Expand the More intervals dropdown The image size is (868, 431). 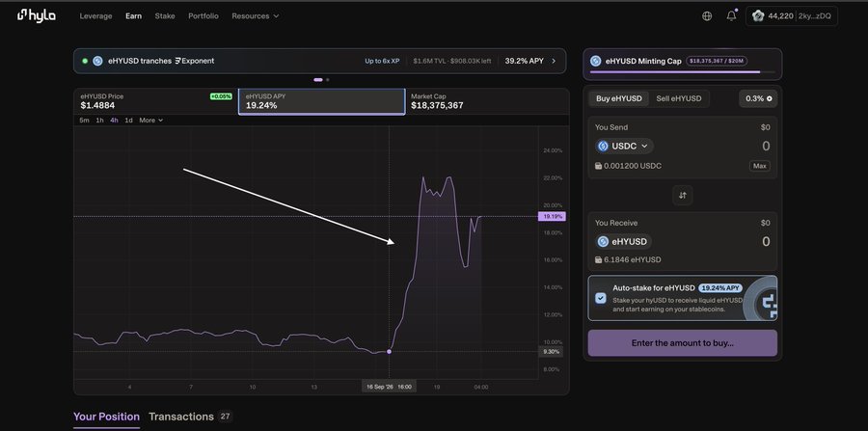click(x=150, y=121)
